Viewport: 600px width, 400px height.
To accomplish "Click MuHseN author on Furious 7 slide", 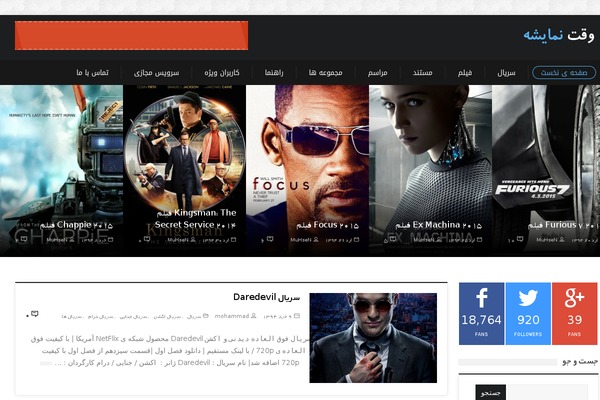I will tap(546, 240).
